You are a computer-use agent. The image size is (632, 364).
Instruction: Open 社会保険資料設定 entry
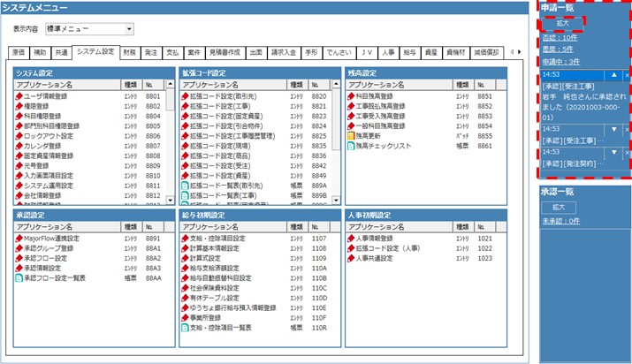[x=221, y=287]
